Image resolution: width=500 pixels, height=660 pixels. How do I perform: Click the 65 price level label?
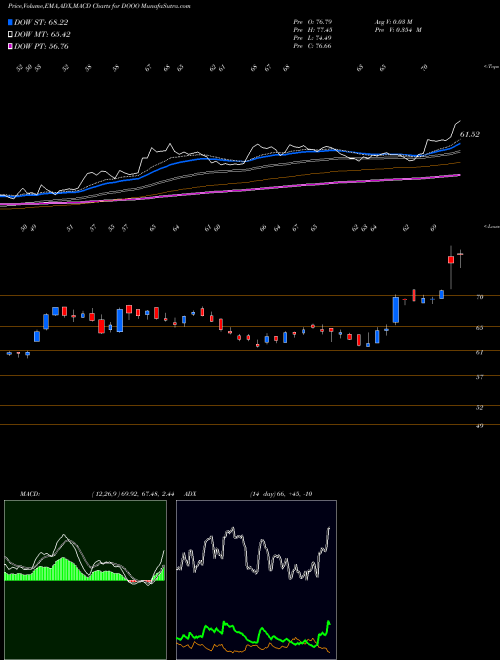(x=479, y=327)
